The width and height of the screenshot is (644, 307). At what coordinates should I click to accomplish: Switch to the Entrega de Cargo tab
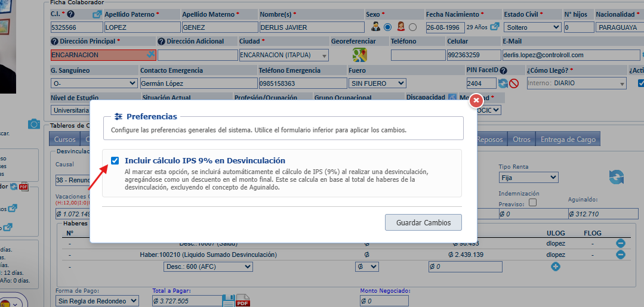coord(567,139)
